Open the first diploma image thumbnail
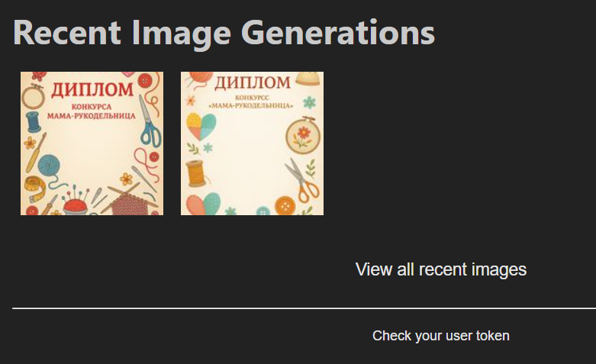This screenshot has height=364, width=596. pos(92,143)
